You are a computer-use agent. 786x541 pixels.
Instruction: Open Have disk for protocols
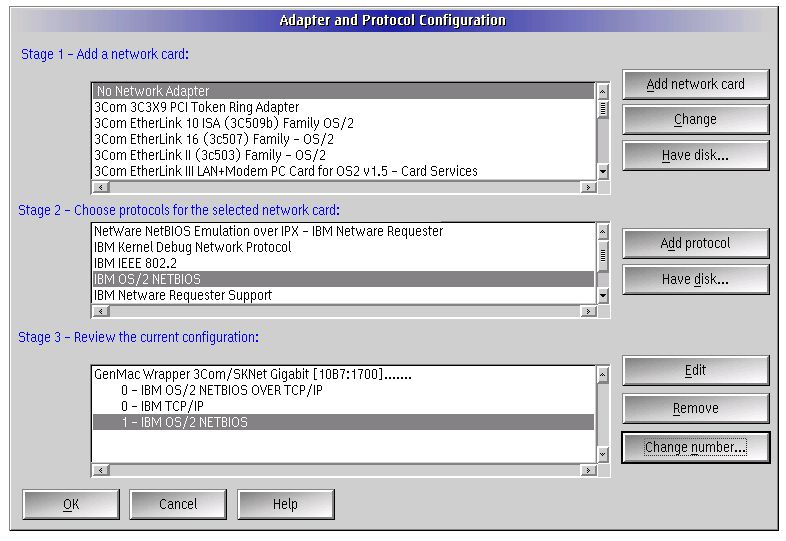click(x=695, y=279)
